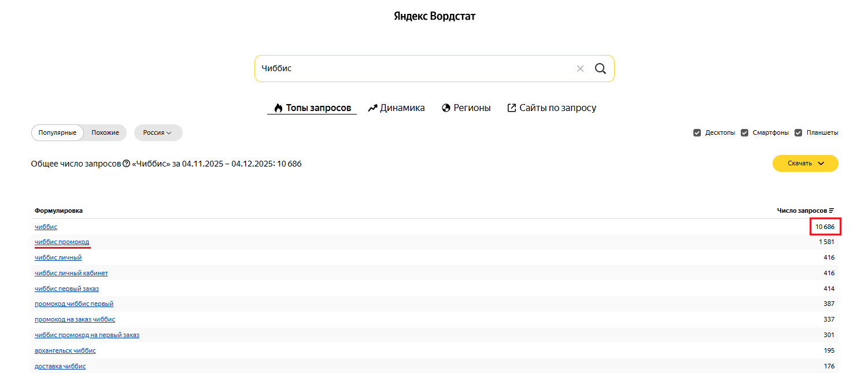868x373 pixels.
Task: Open the Сайты по запросу tab
Action: [x=552, y=108]
